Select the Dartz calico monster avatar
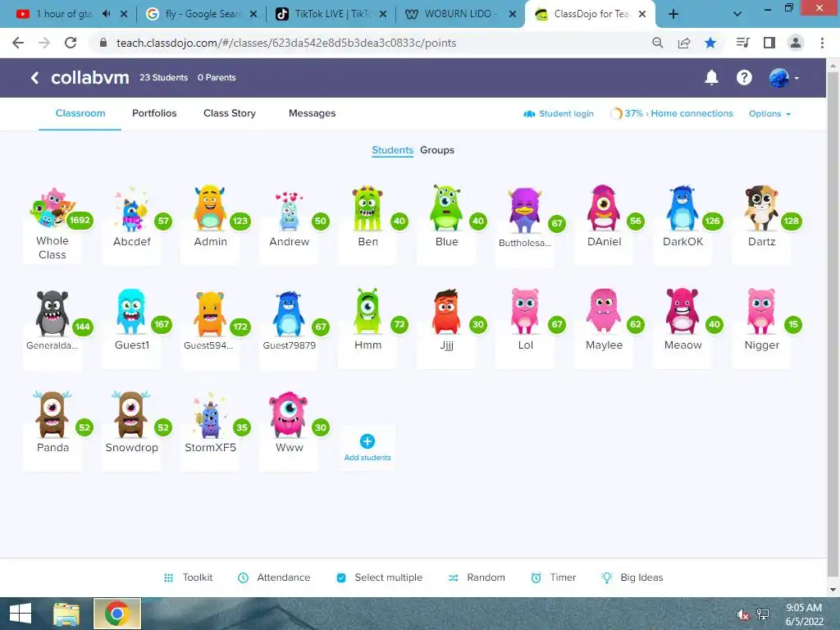This screenshot has width=840, height=630. tap(760, 208)
